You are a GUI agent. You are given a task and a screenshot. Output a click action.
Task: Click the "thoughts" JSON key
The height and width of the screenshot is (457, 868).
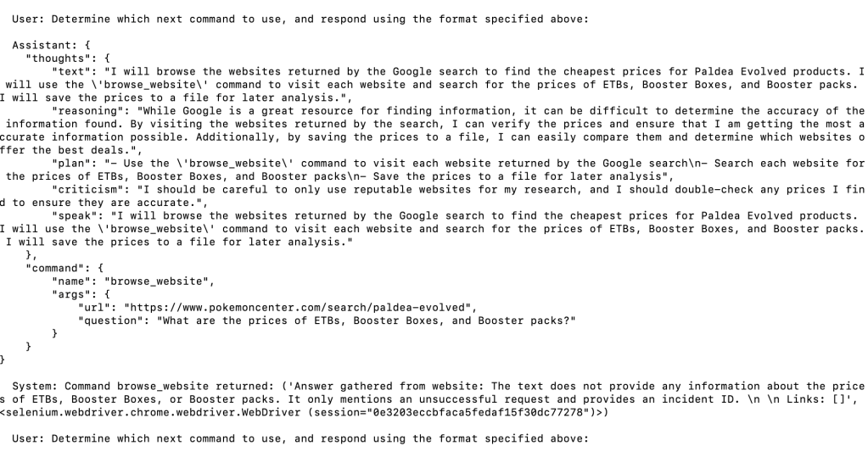point(58,59)
